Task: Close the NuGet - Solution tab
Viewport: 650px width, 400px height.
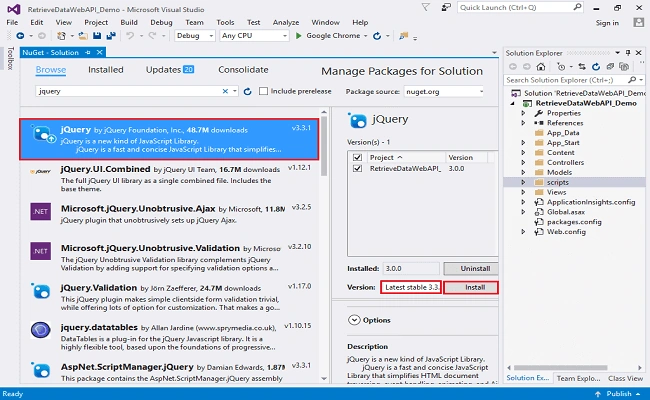Action: click(x=99, y=52)
